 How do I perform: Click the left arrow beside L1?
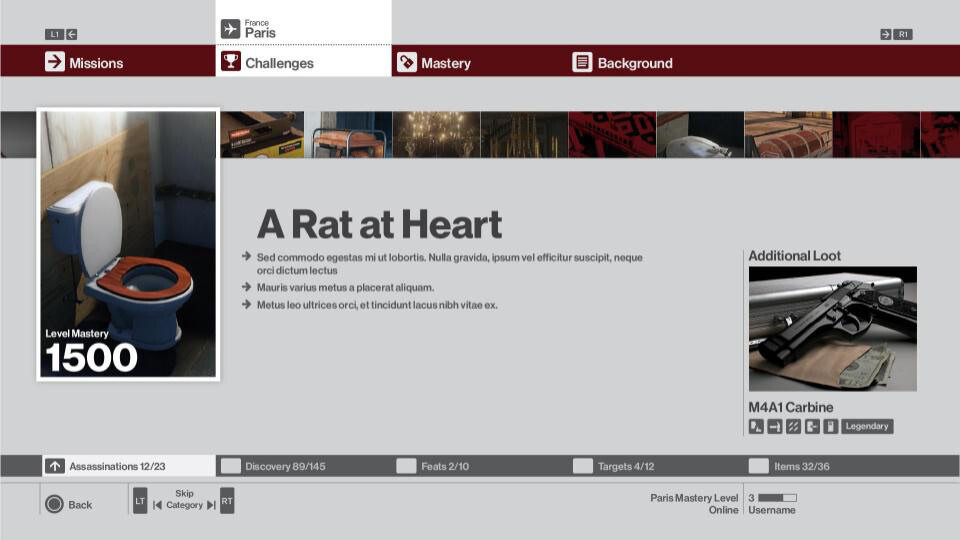coord(72,34)
